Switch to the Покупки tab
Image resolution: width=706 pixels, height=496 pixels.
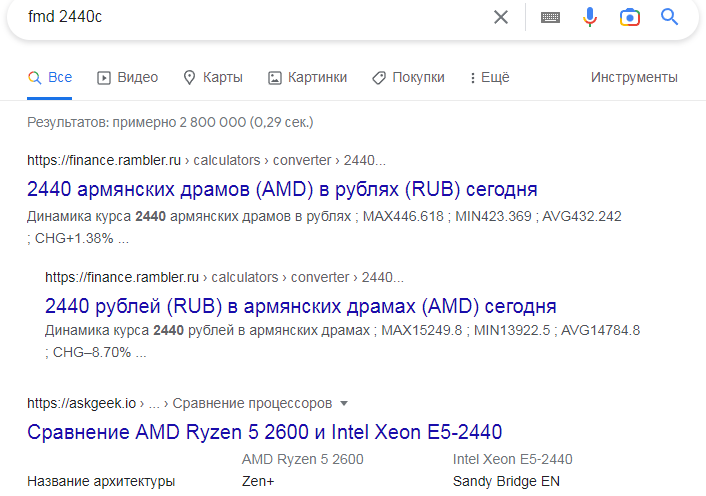click(x=408, y=77)
